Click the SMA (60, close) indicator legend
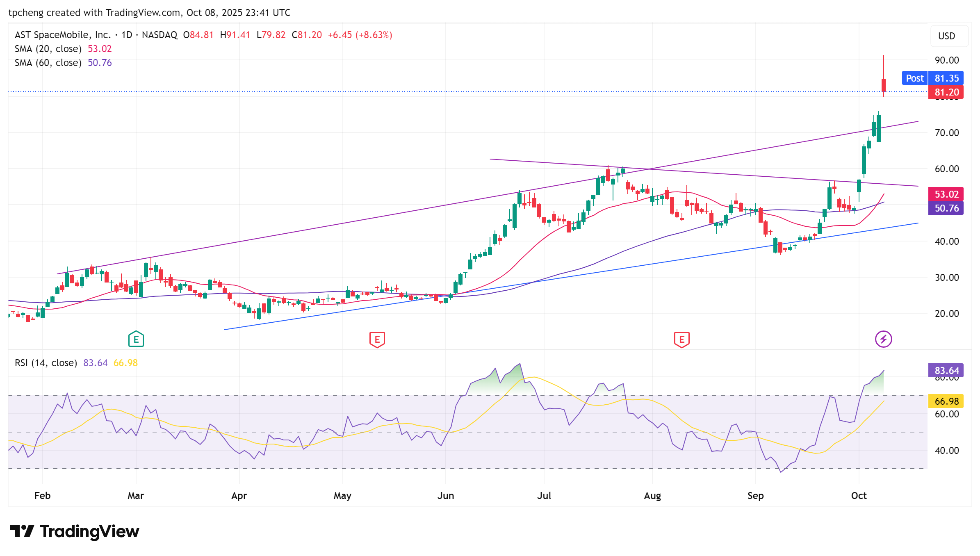Viewport: 980px width, 556px height. [x=48, y=63]
